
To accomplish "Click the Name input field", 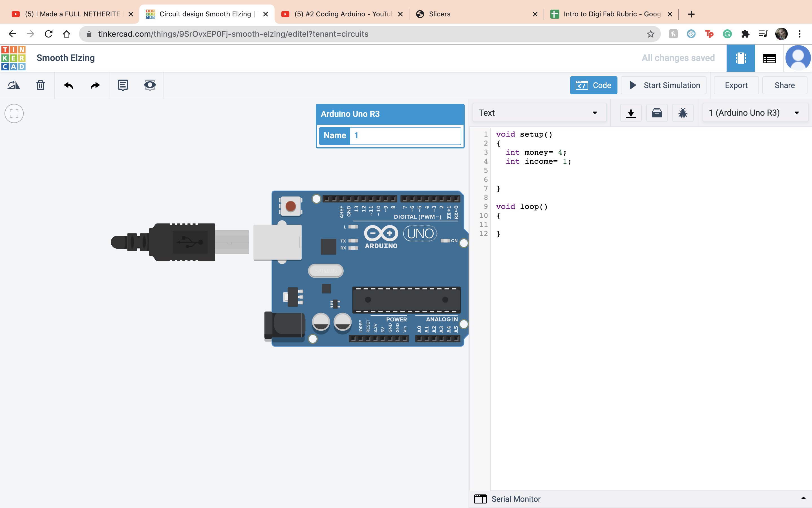I will [x=405, y=135].
